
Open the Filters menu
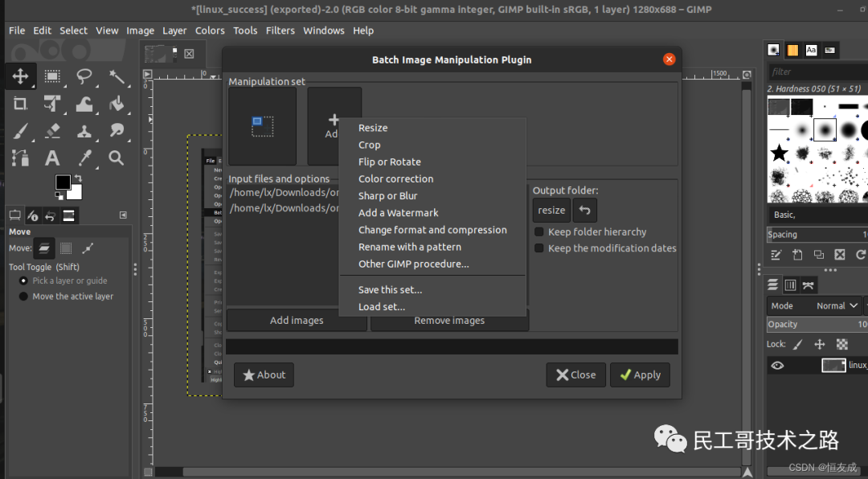click(x=280, y=31)
